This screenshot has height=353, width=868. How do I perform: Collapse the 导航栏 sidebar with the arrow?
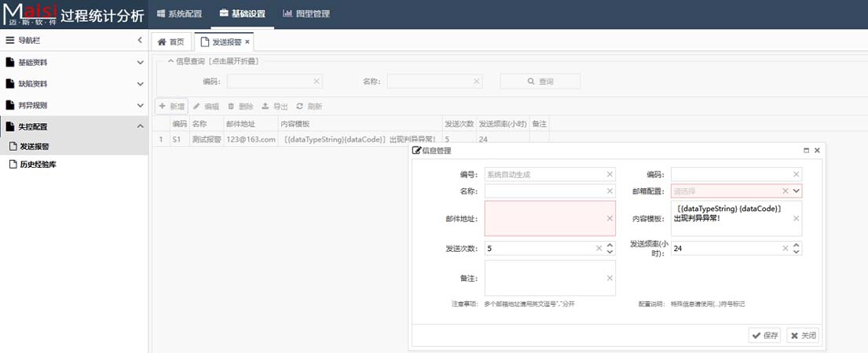click(140, 40)
